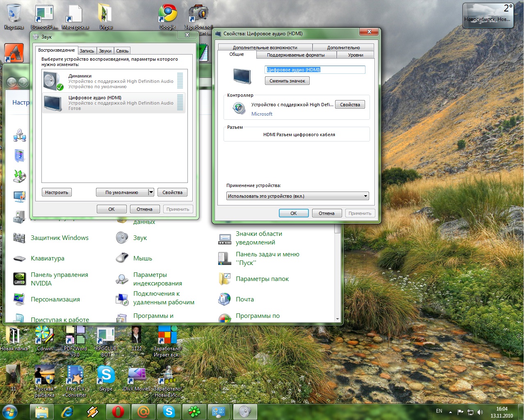Open the Поддерживаемые форматы tab
Image resolution: width=525 pixels, height=420 pixels.
coord(296,55)
